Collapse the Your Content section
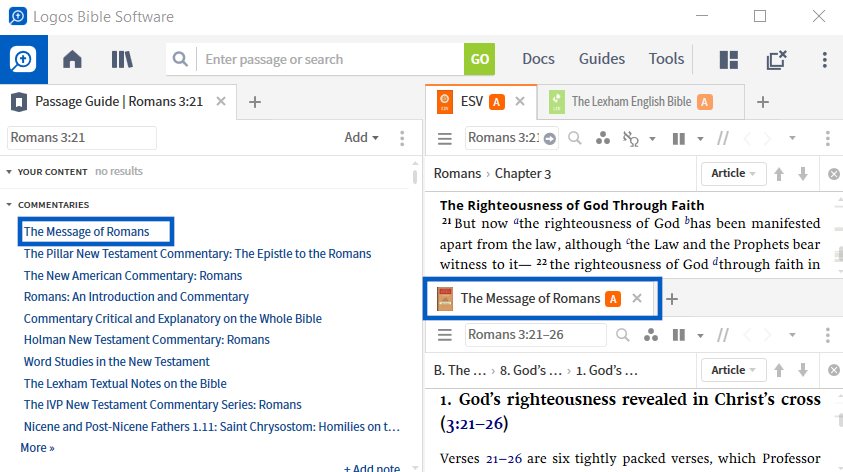Viewport: 843px width, 472px height. [x=9, y=172]
